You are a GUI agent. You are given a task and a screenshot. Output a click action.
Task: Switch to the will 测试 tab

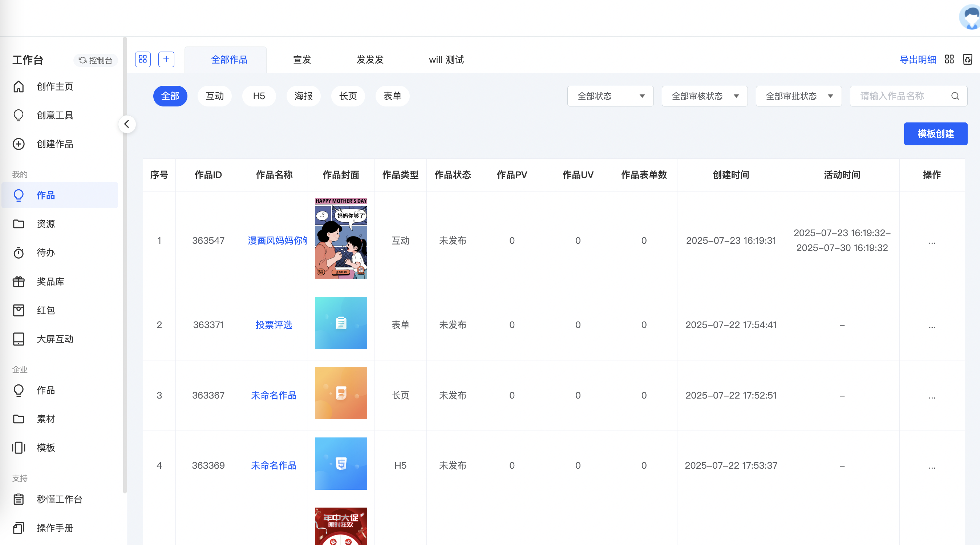pyautogui.click(x=446, y=60)
